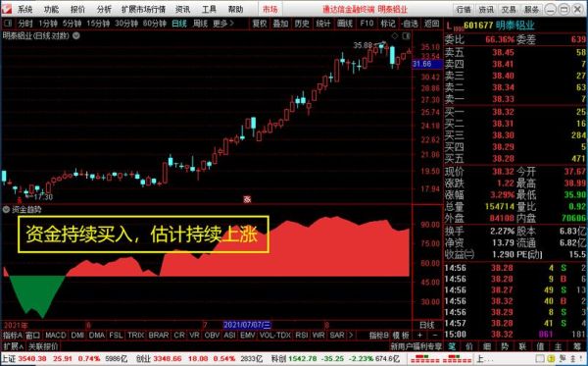Image resolution: width=588 pixels, height=366 pixels.
Task: Open the 工具 menu
Action: [x=209, y=10]
